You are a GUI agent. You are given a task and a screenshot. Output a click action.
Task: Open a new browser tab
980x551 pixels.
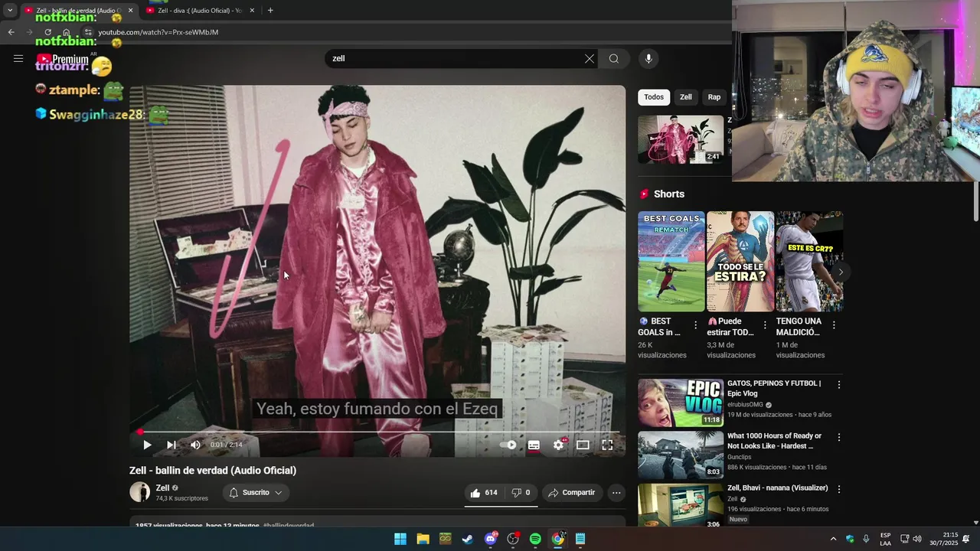[270, 11]
